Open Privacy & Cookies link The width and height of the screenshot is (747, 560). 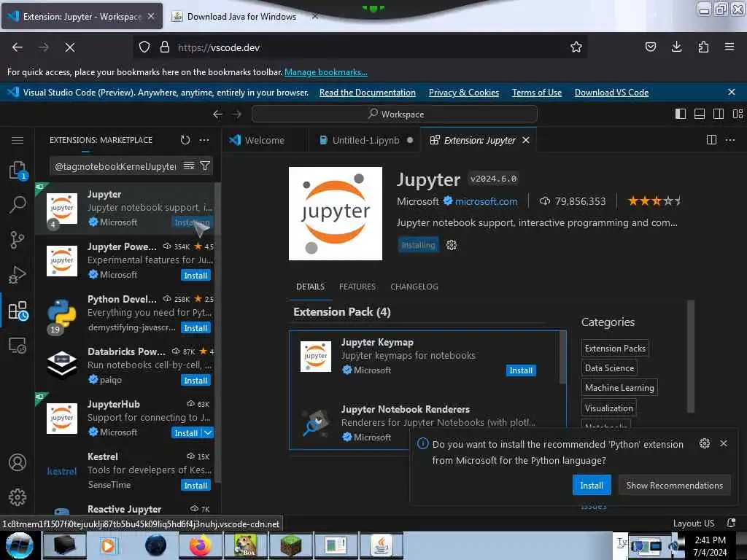[463, 93]
